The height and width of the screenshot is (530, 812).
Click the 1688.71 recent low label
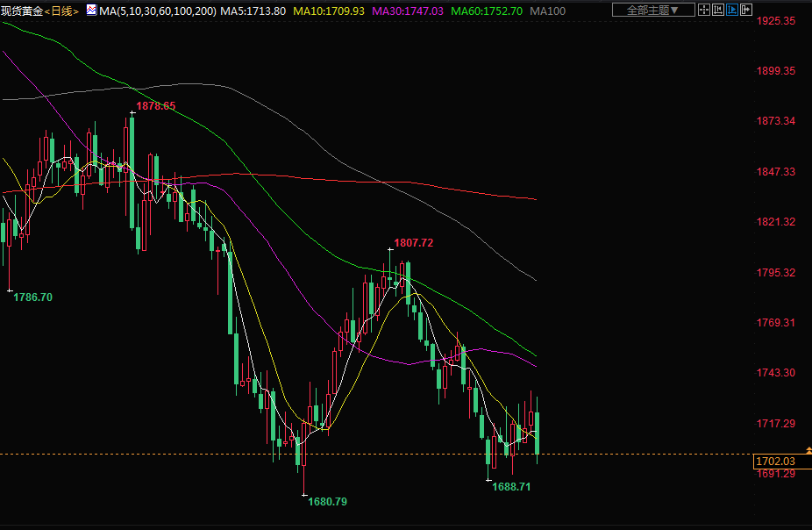[x=511, y=486]
